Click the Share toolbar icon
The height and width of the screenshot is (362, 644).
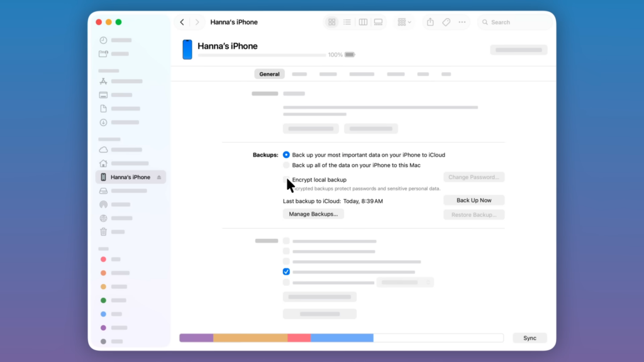(430, 22)
